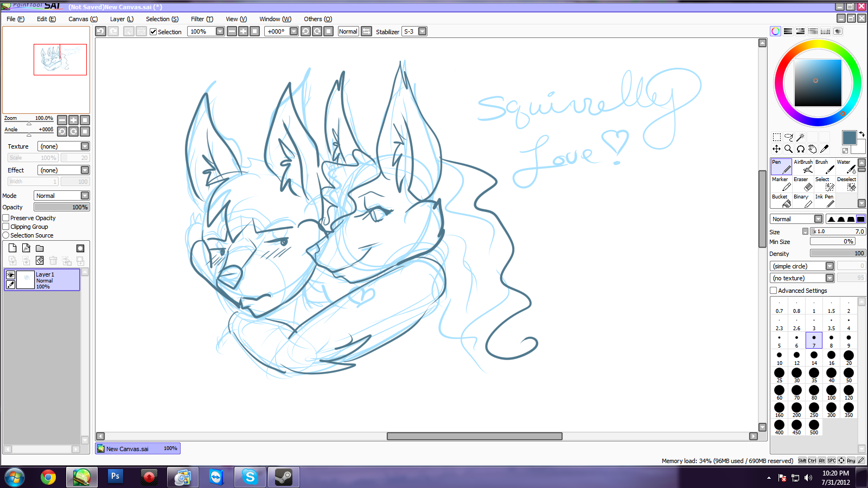This screenshot has width=868, height=488.
Task: Open the Texture dropdown
Action: pos(63,146)
